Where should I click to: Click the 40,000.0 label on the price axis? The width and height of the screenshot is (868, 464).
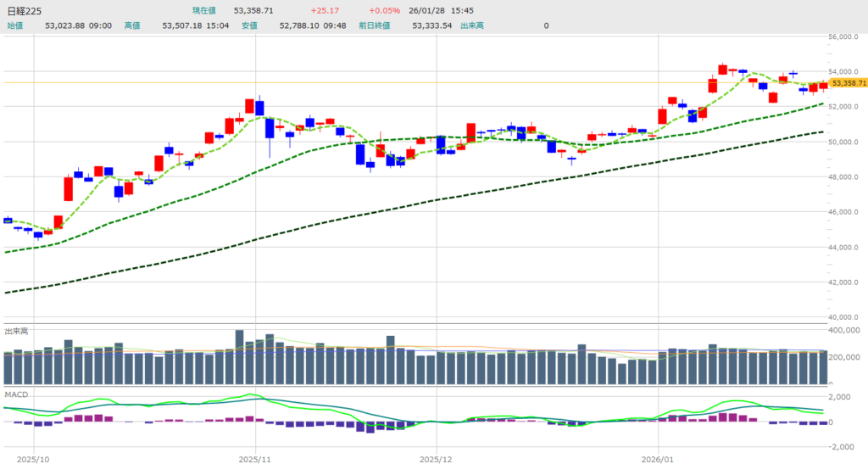tap(847, 317)
